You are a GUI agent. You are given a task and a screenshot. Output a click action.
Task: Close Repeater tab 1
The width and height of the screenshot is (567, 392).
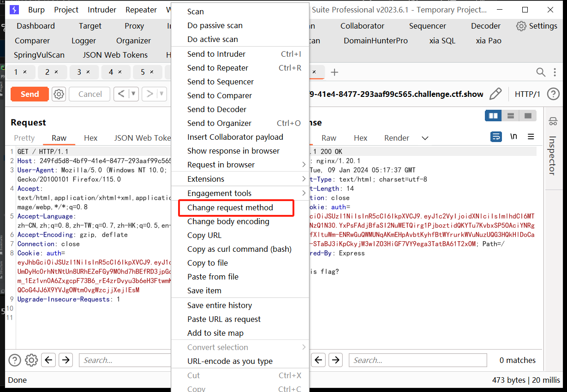point(25,72)
